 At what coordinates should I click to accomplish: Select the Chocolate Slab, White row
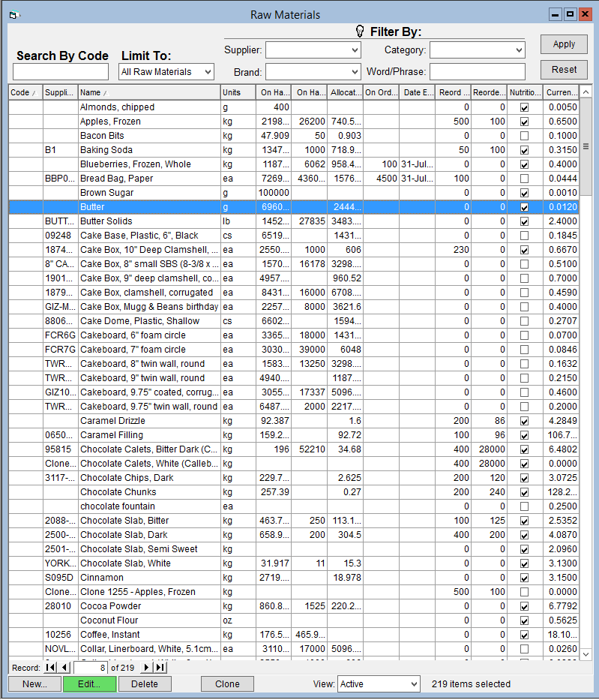[x=293, y=563]
